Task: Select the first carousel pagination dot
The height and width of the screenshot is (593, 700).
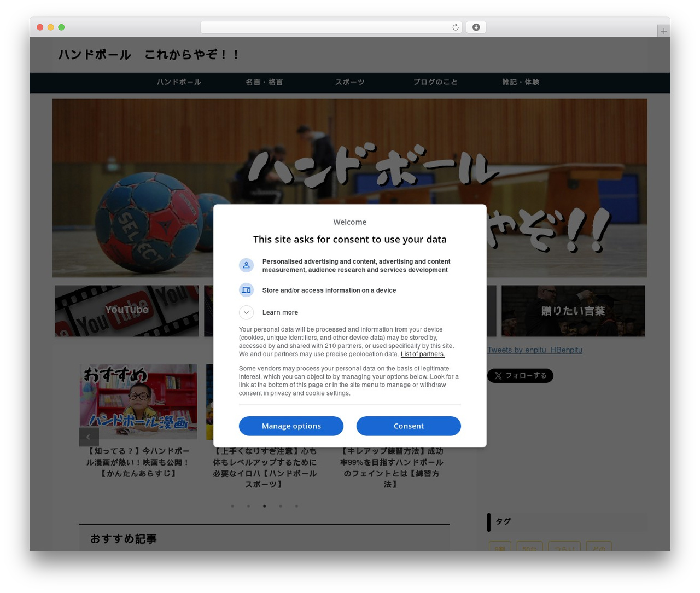Action: click(232, 506)
